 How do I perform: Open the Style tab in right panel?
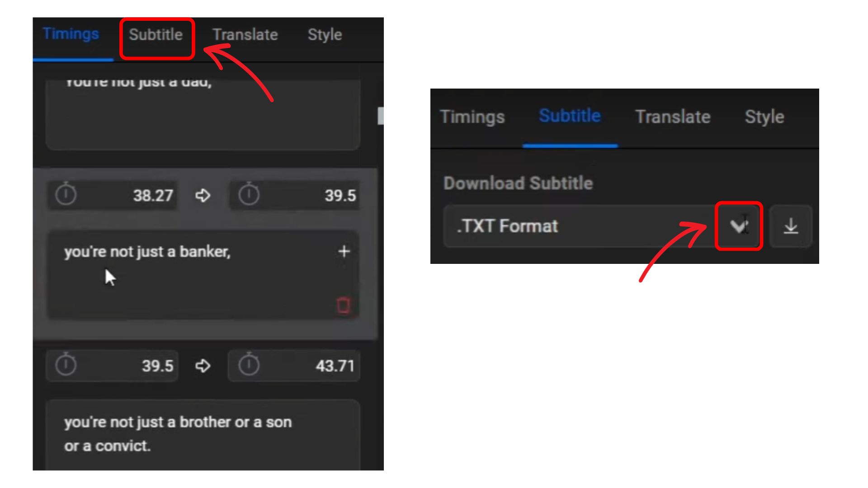[x=764, y=117]
